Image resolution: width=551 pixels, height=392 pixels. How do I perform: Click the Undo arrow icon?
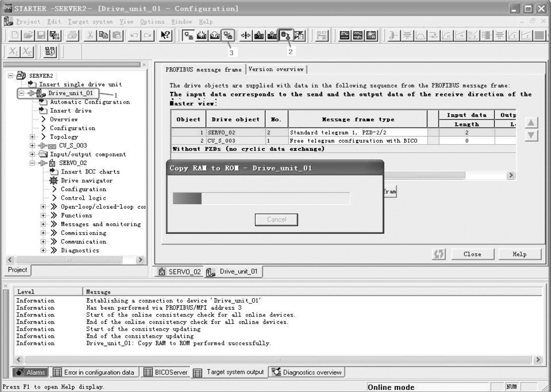(x=134, y=35)
